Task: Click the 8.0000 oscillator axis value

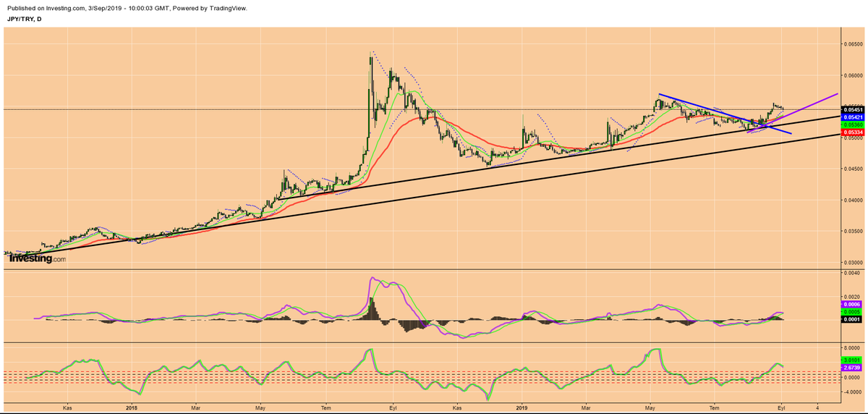Action: point(852,347)
